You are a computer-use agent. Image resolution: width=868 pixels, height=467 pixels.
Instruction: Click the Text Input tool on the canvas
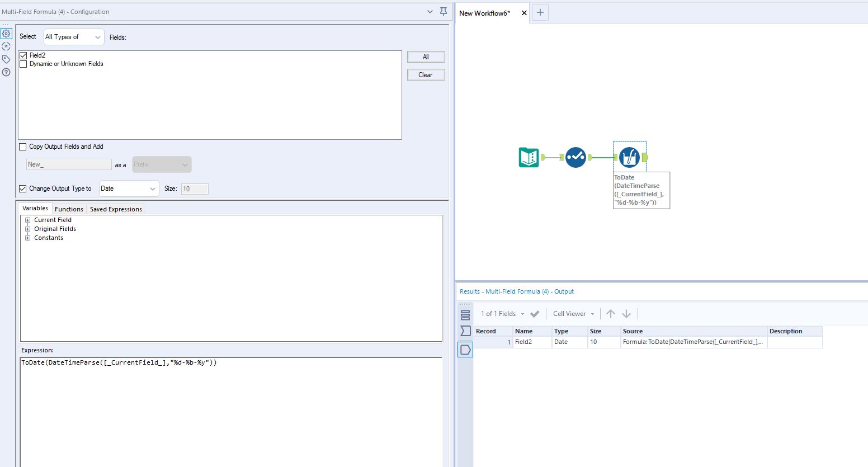tap(528, 157)
